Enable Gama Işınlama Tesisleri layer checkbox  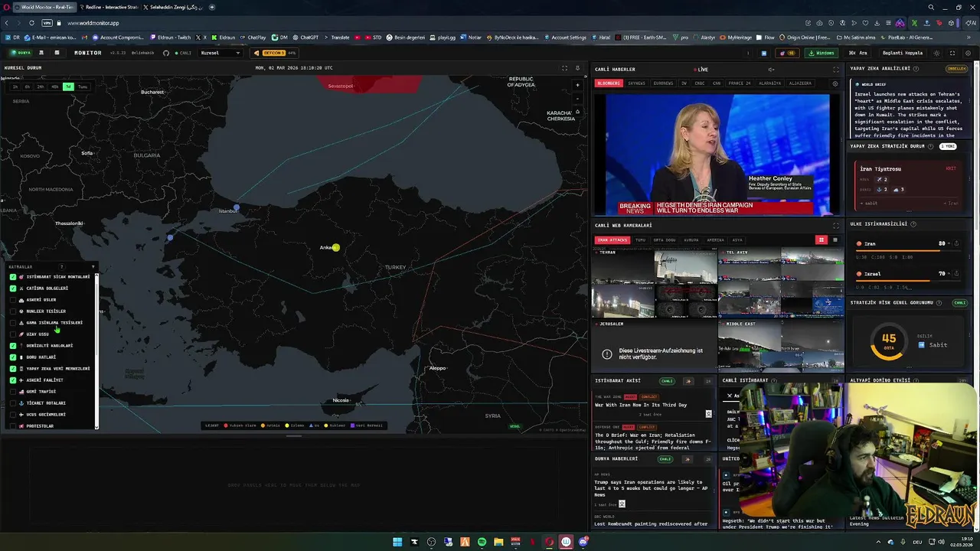13,323
